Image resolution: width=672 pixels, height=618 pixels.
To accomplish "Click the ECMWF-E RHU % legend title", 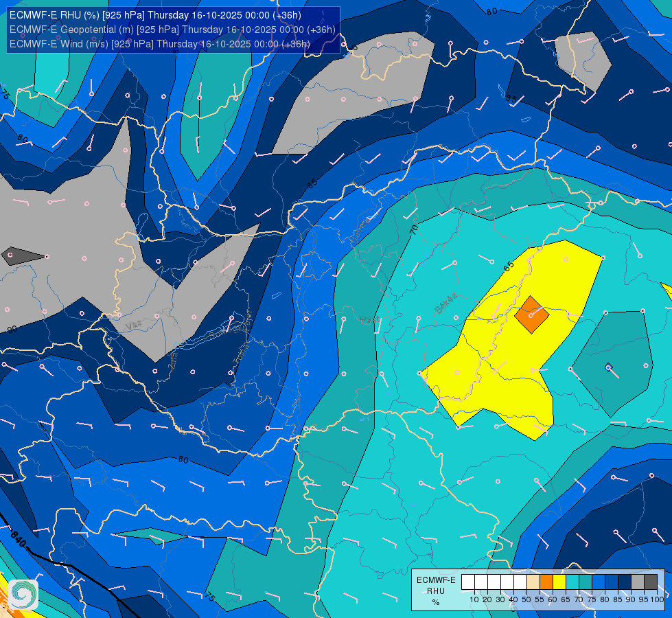I will pyautogui.click(x=435, y=591).
